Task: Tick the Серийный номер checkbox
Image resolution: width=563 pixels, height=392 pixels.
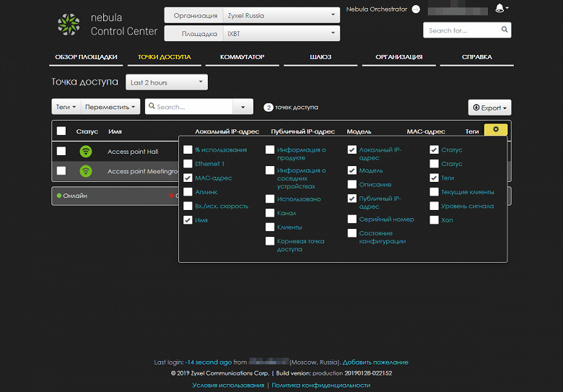Action: pyautogui.click(x=352, y=219)
